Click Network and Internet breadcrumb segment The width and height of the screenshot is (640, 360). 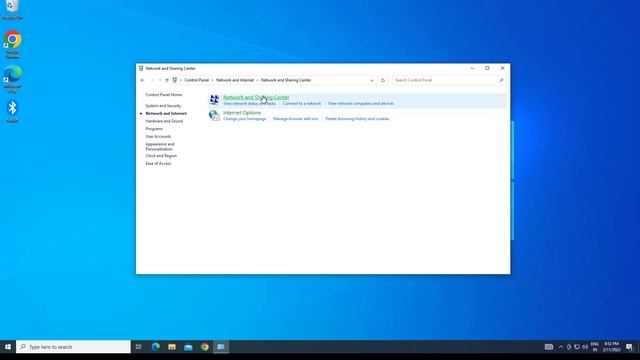(235, 80)
